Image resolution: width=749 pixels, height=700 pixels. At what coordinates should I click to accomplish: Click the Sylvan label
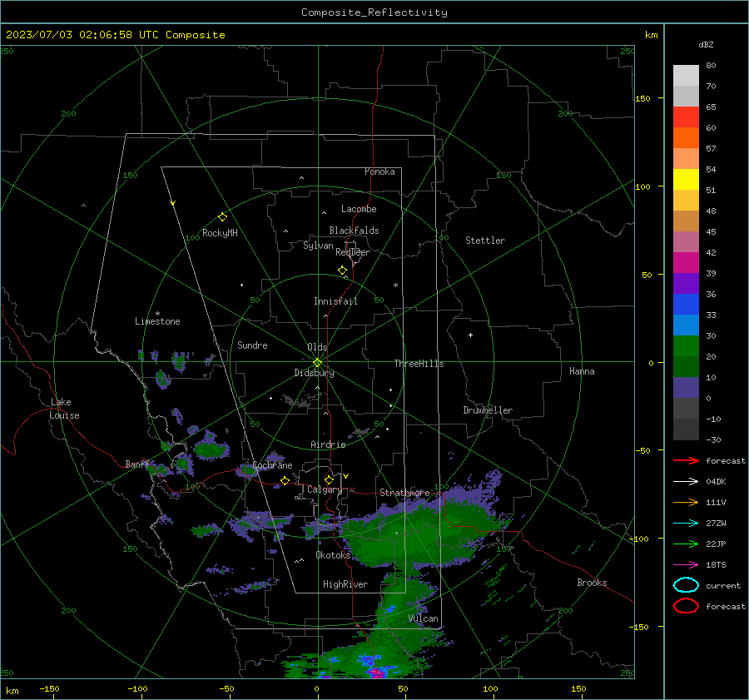(318, 246)
